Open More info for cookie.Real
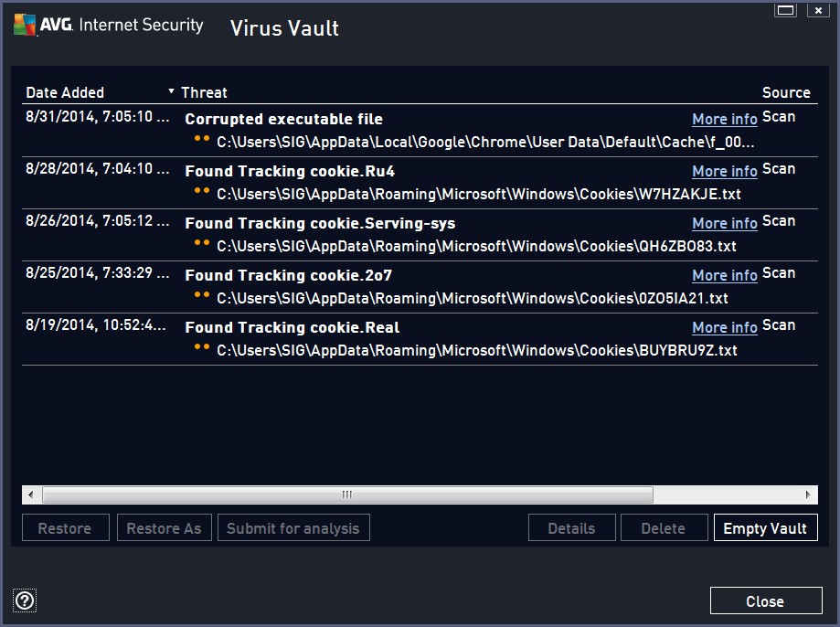The image size is (840, 627). click(x=724, y=327)
